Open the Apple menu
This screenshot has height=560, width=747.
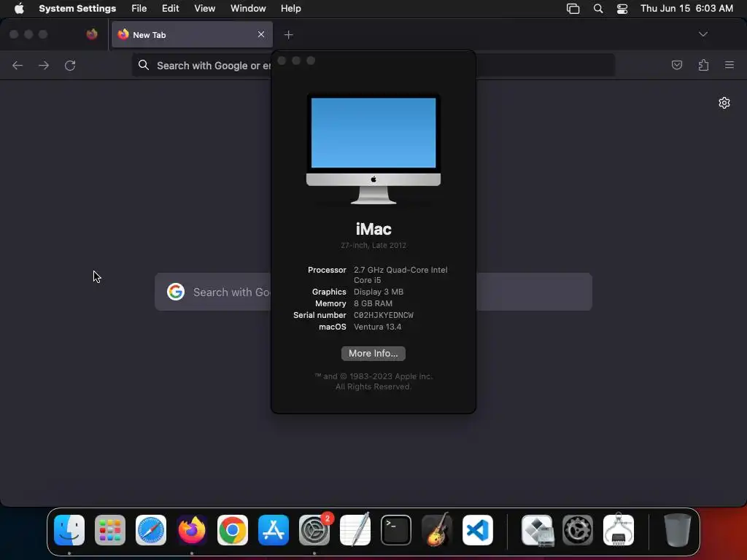tap(19, 9)
